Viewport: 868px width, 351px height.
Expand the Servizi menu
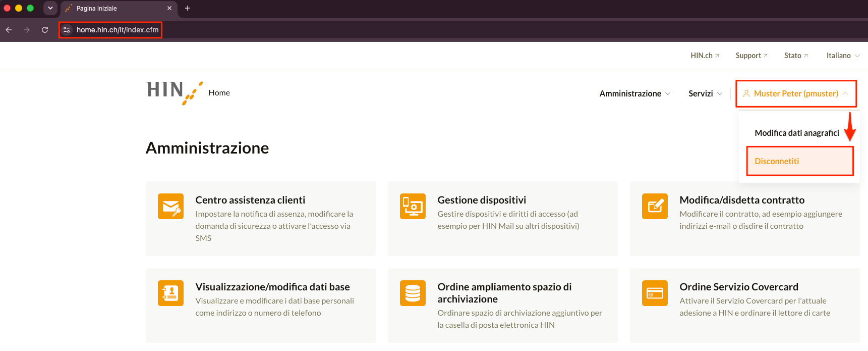706,93
